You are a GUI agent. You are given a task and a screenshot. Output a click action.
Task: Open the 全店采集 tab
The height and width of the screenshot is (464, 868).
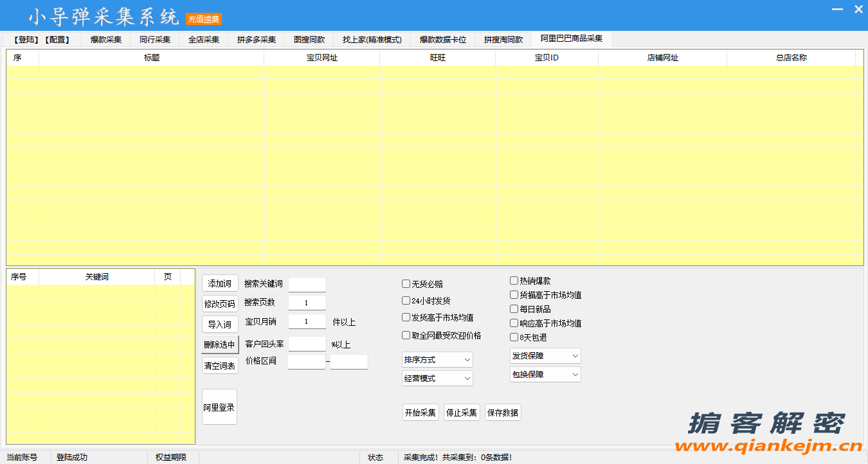point(204,40)
